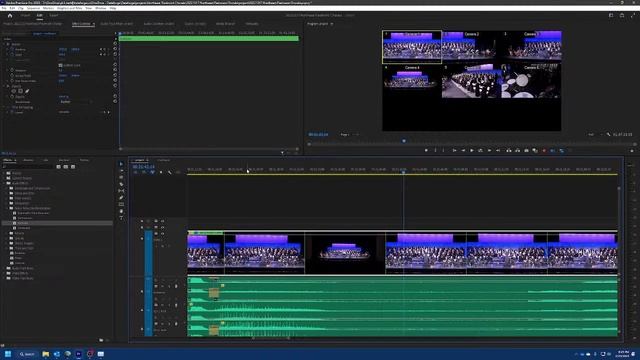
Task: Select the DeNoise effect in Effects list
Action: (23, 223)
